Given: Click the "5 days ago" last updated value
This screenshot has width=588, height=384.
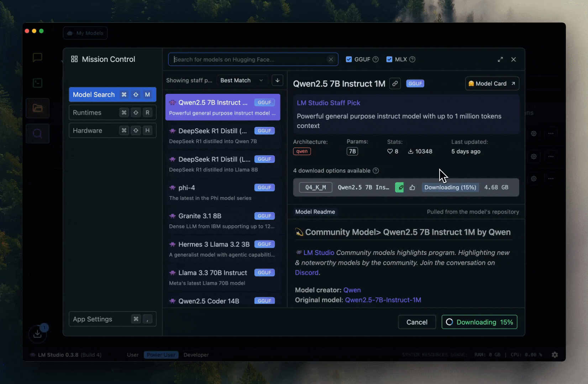Looking at the screenshot, I should pos(466,151).
